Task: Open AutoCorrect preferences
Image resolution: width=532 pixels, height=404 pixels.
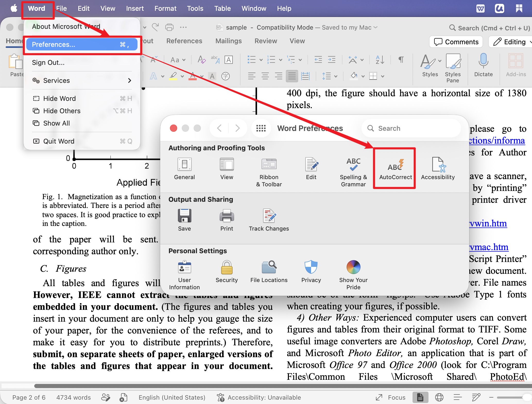Action: (396, 169)
